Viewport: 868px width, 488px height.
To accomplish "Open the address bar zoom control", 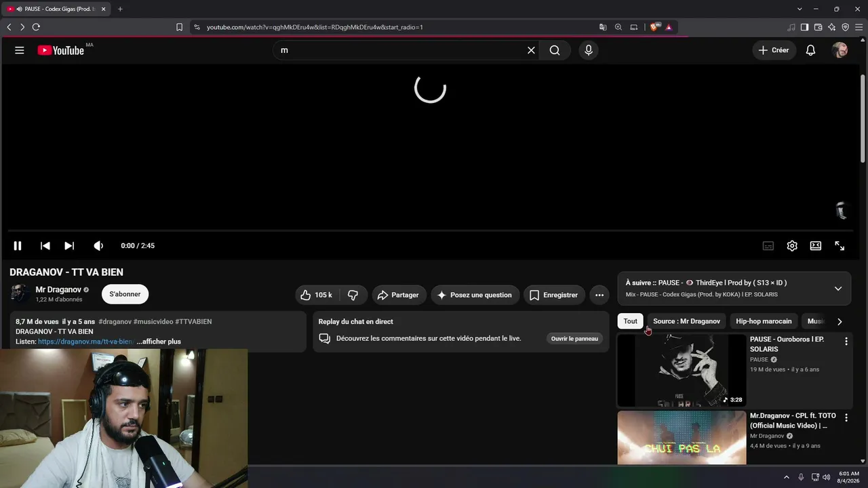I will [618, 27].
